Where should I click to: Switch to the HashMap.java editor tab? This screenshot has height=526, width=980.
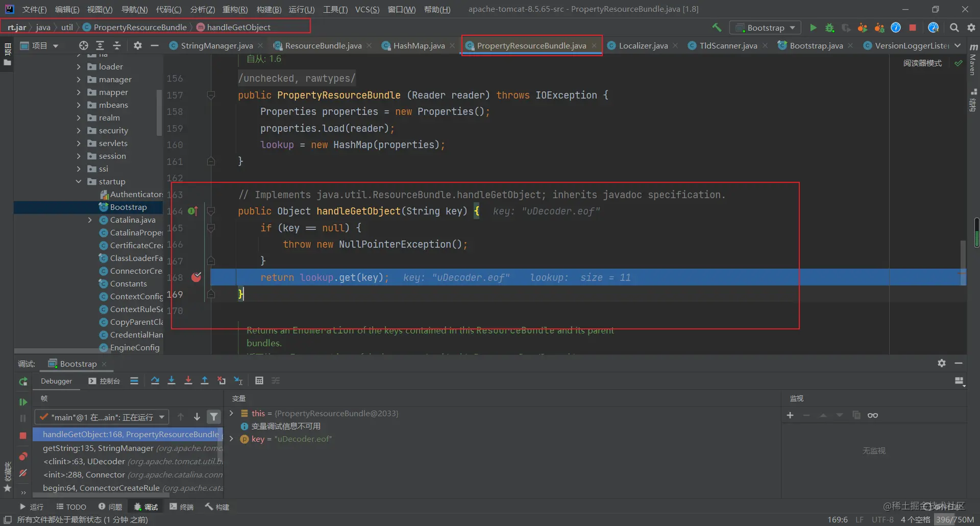pyautogui.click(x=419, y=45)
